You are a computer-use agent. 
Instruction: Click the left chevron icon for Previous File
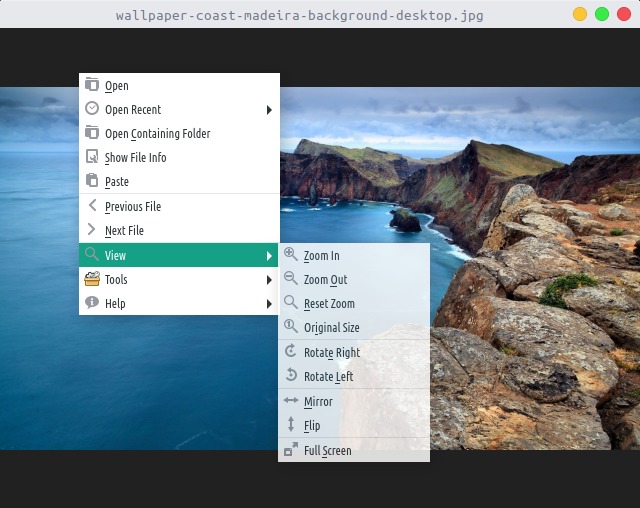pyautogui.click(x=93, y=205)
